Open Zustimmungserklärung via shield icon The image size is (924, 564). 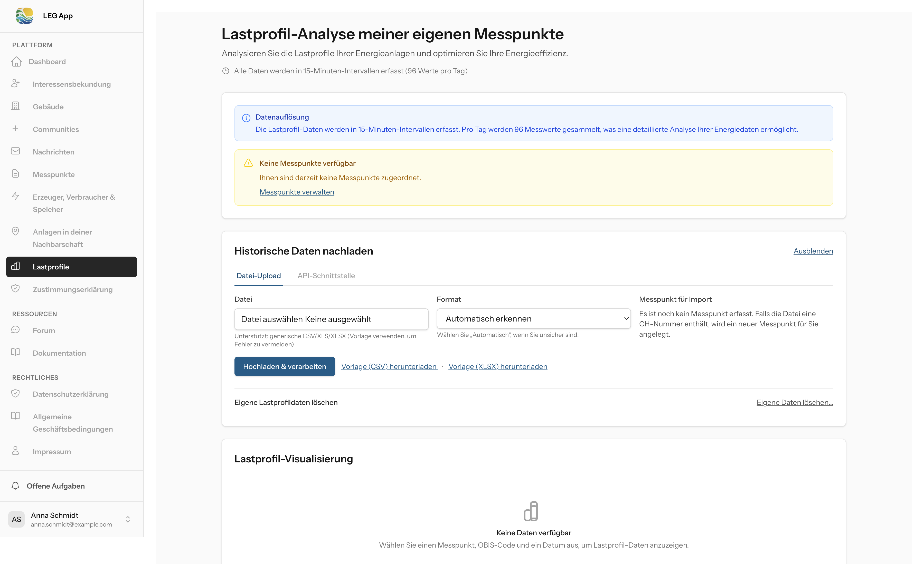pos(15,289)
